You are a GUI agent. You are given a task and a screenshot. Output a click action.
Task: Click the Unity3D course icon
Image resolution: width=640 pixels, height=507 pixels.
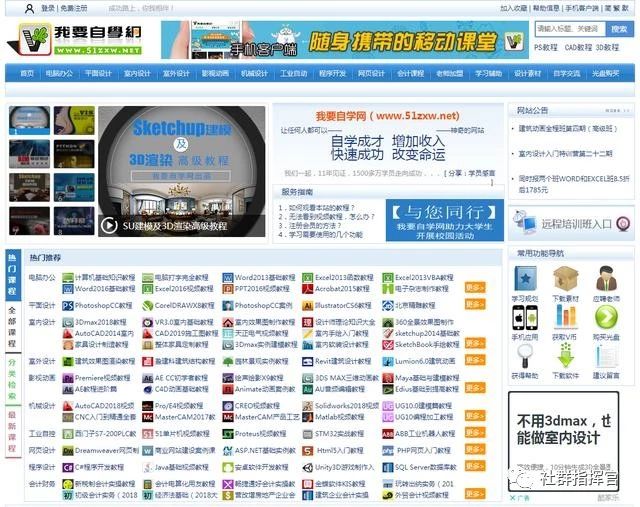[307, 467]
